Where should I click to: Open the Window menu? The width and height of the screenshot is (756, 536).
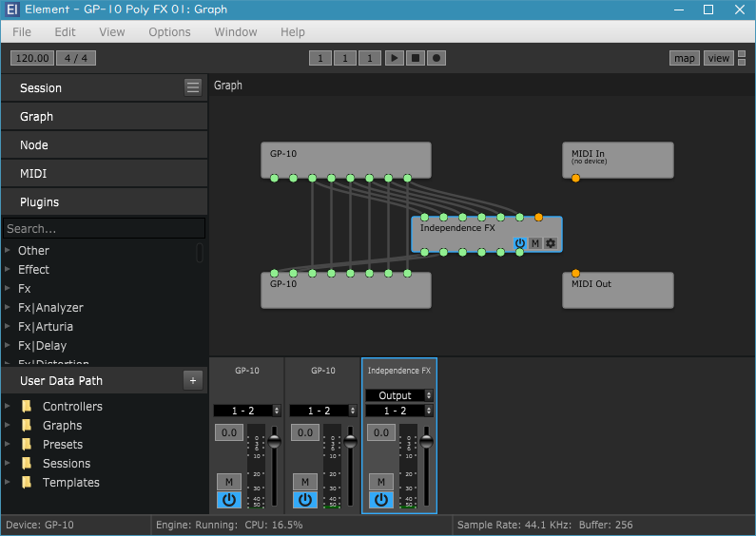(x=235, y=31)
